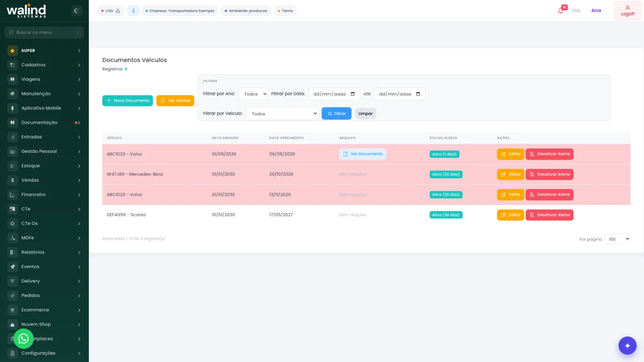Open the notifications bell icon
644x362 pixels.
[561, 10]
